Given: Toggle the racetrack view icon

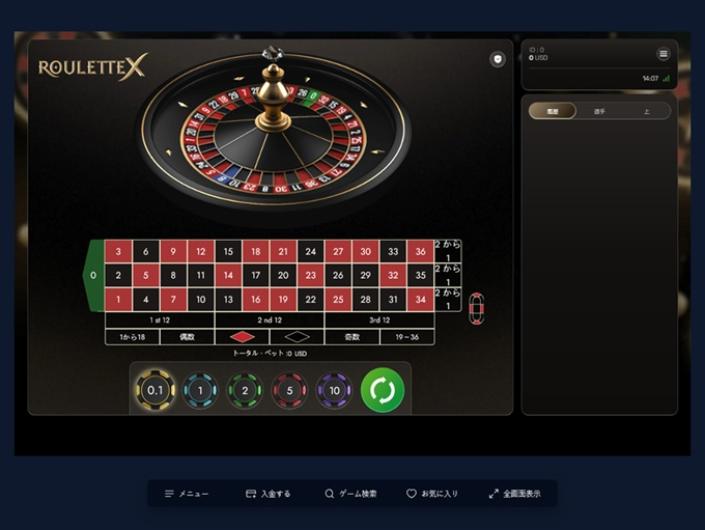Looking at the screenshot, I should point(477,308).
